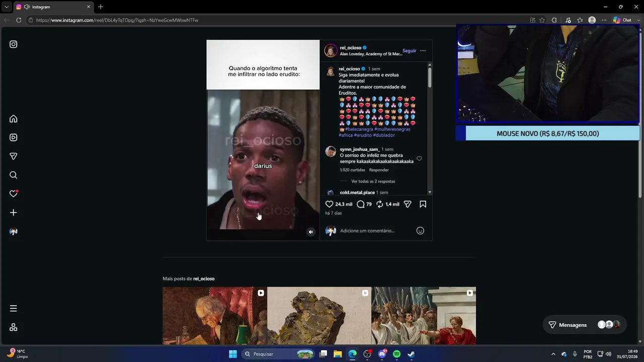Open the Roman soldiers painting reel thumbnail
Image resolution: width=644 pixels, height=362 pixels.
pos(424,316)
